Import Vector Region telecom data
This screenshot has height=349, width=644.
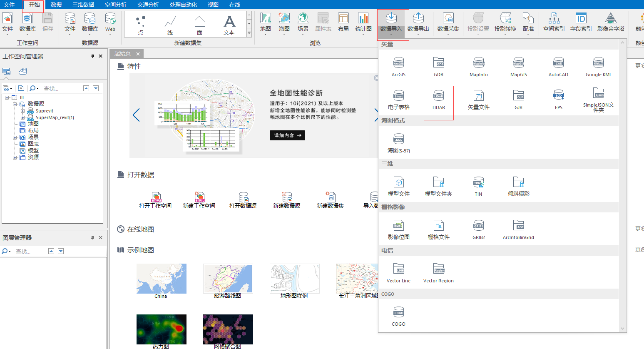point(438,273)
